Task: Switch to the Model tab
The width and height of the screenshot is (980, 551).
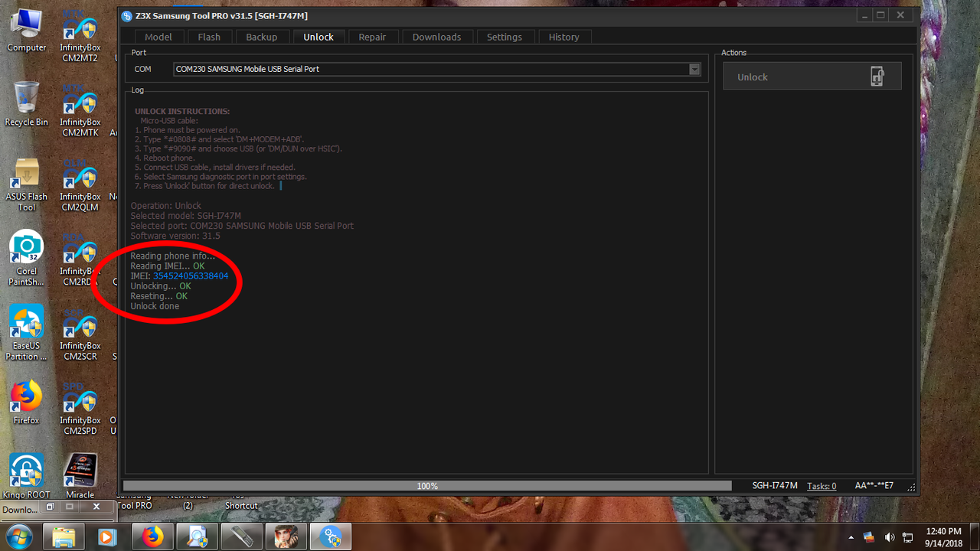Action: click(158, 37)
